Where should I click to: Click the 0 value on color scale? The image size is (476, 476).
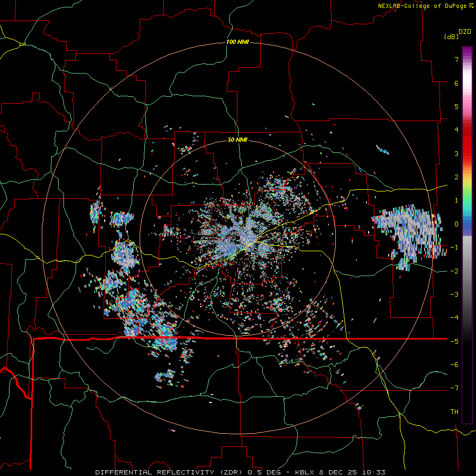pos(456,224)
